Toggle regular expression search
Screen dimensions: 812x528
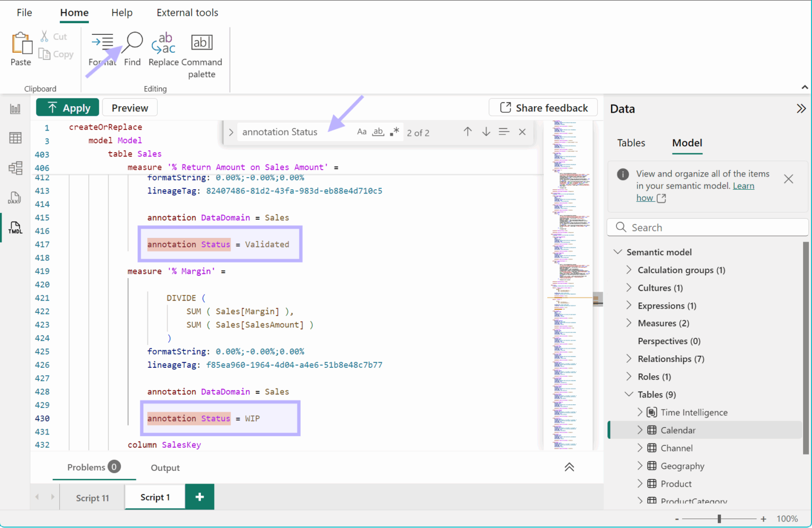point(394,132)
